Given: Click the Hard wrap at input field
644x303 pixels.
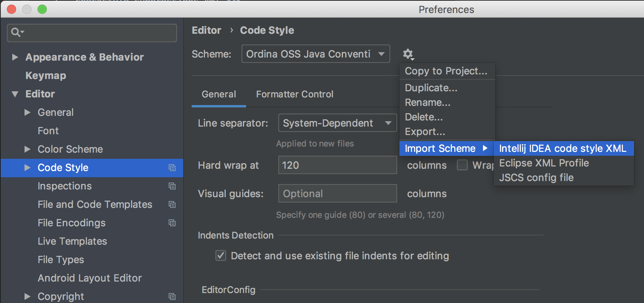Looking at the screenshot, I should (337, 165).
